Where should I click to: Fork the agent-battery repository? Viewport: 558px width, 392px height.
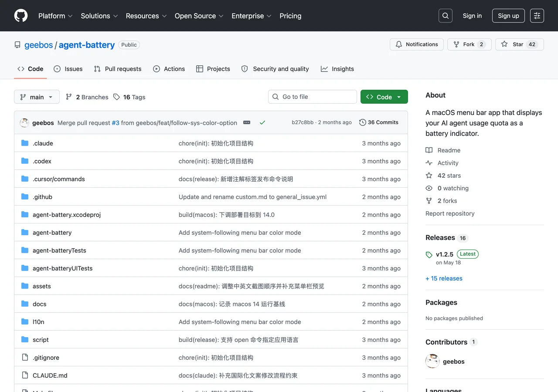[x=470, y=44]
